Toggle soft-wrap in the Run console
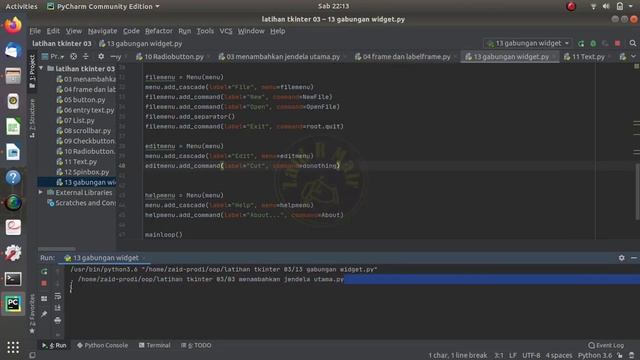Image resolution: width=640 pixels, height=360 pixels. pos(58,296)
